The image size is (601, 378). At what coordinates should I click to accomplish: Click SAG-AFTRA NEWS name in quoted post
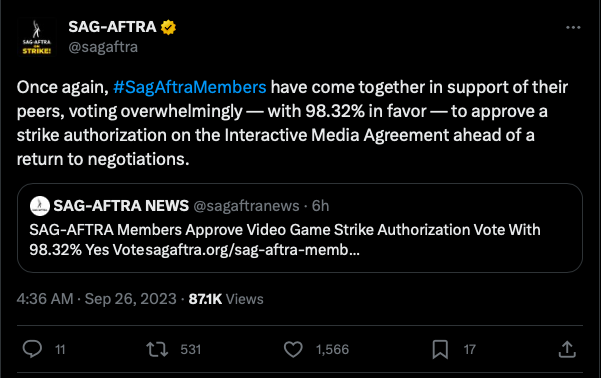[x=121, y=206]
